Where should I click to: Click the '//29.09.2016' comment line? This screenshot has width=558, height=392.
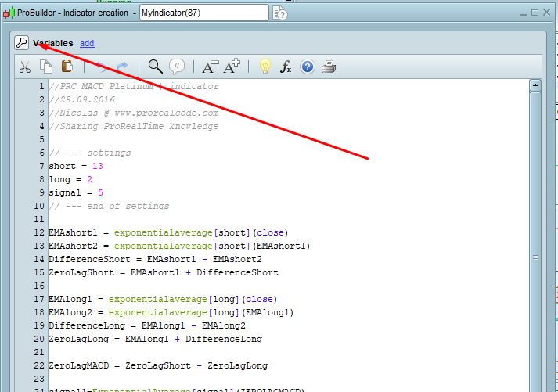click(x=82, y=99)
